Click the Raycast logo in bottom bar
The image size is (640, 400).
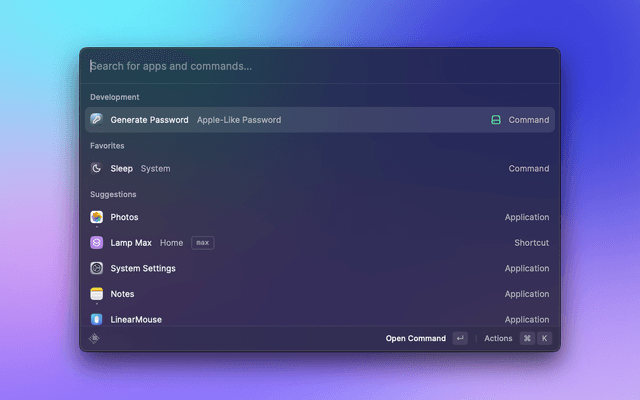pos(95,339)
